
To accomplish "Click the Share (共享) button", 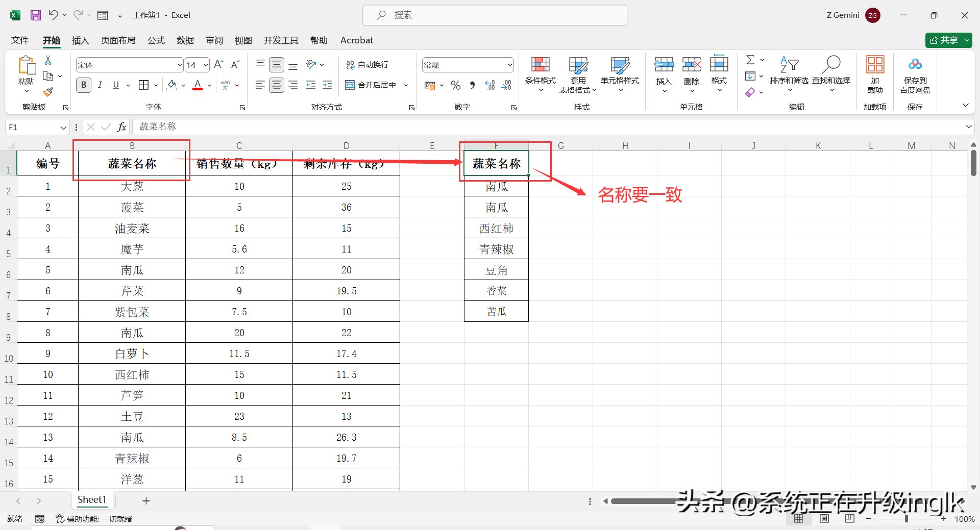I will [x=948, y=40].
